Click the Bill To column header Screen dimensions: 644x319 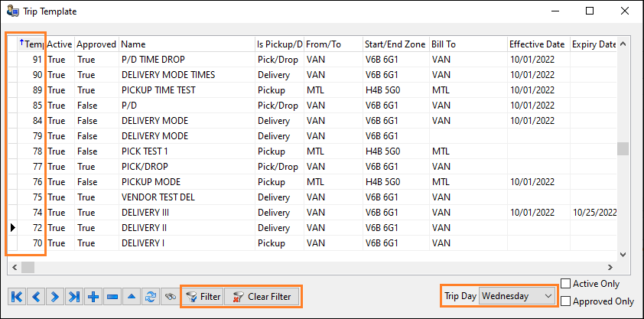pos(467,44)
